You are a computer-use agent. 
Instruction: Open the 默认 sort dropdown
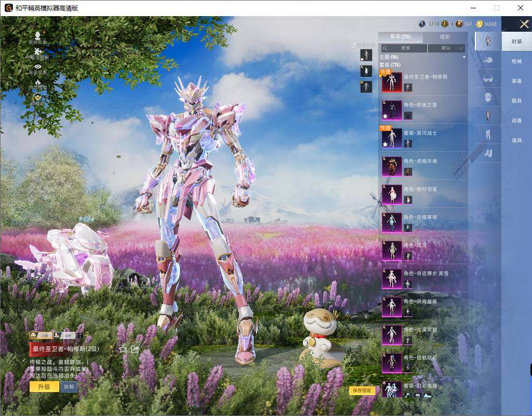pyautogui.click(x=446, y=48)
